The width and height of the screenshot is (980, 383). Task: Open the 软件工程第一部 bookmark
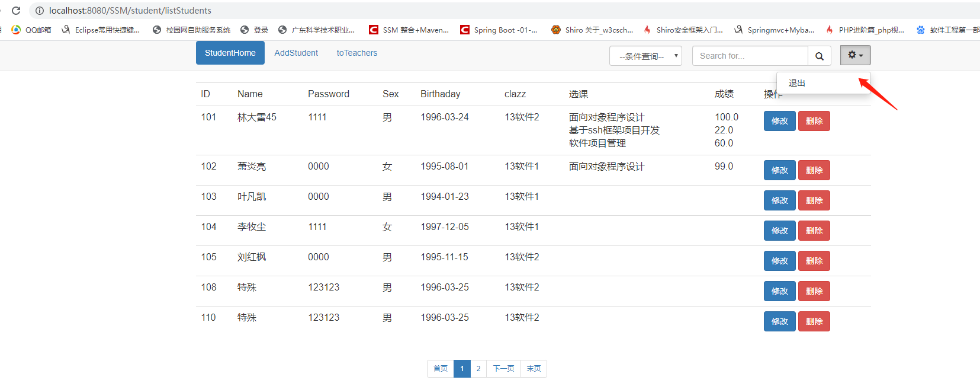[948, 30]
